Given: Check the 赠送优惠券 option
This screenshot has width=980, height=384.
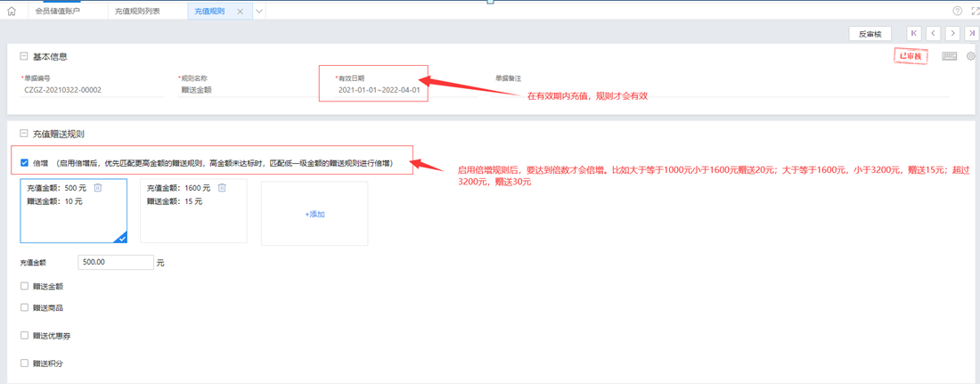Looking at the screenshot, I should (x=25, y=336).
